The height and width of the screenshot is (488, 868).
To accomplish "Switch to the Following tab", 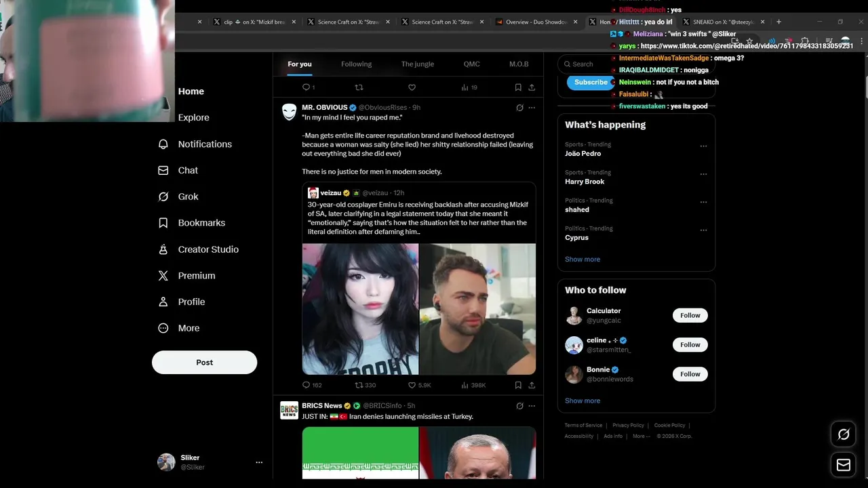I will [356, 64].
